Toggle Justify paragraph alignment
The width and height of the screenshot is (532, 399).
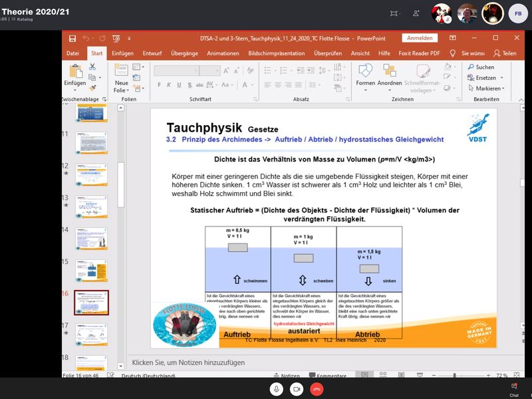point(299,85)
